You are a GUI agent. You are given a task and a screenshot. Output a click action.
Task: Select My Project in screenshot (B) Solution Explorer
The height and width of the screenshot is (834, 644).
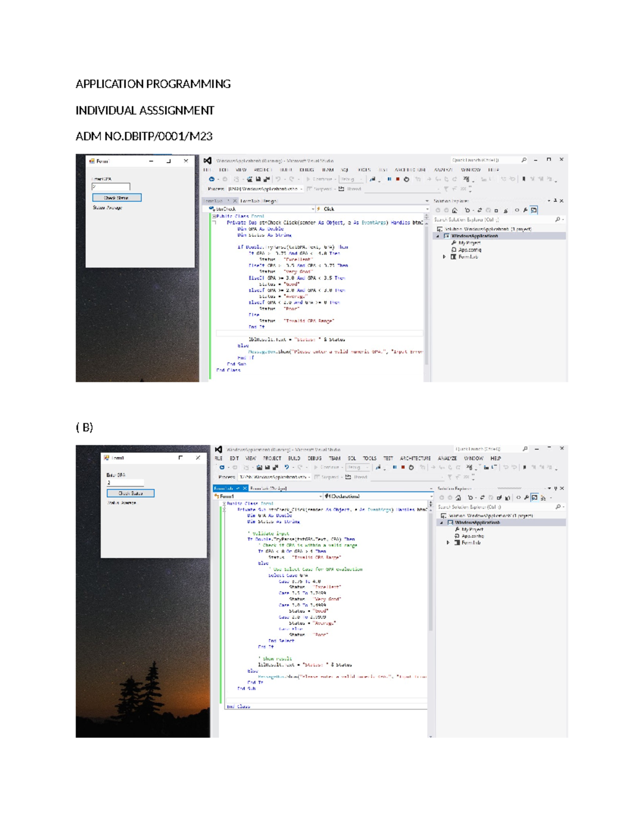pyautogui.click(x=472, y=529)
